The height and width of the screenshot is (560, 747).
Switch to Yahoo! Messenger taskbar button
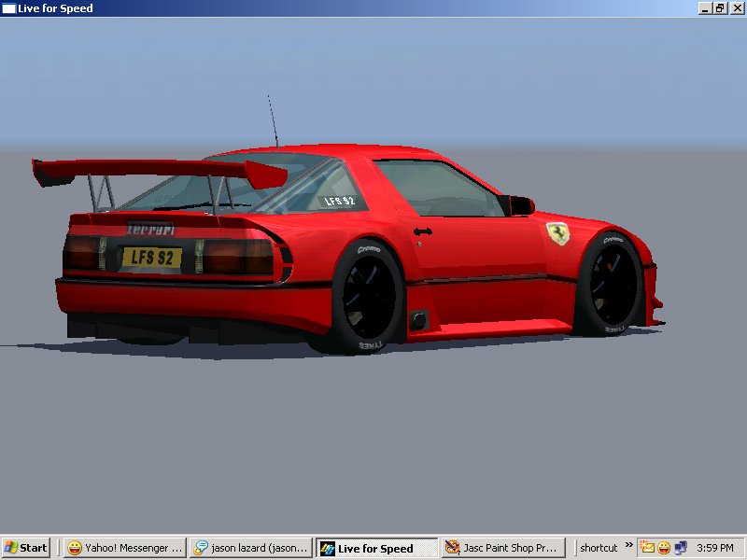click(125, 548)
